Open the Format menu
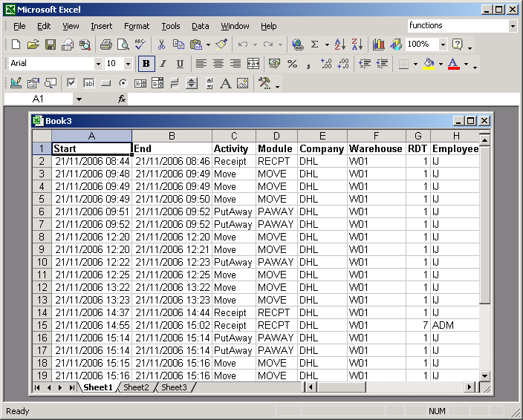 click(x=137, y=26)
